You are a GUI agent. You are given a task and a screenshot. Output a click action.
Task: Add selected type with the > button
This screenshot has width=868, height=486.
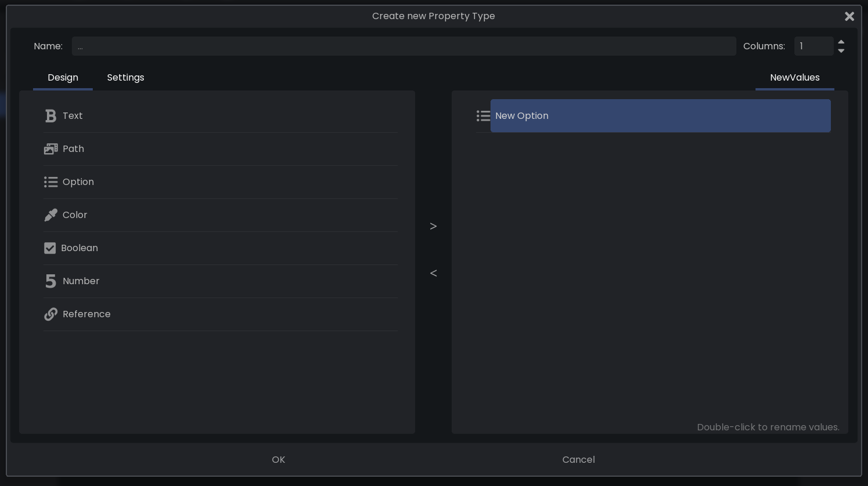[433, 226]
